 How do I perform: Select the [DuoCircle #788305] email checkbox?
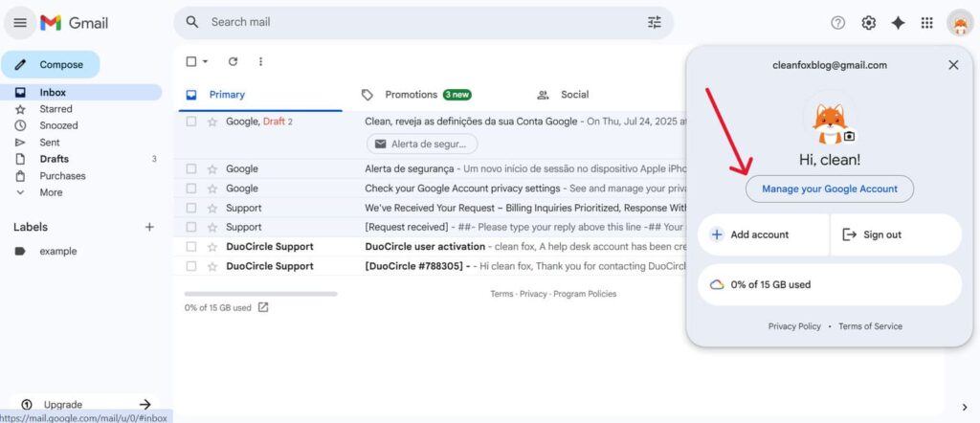[x=191, y=266]
